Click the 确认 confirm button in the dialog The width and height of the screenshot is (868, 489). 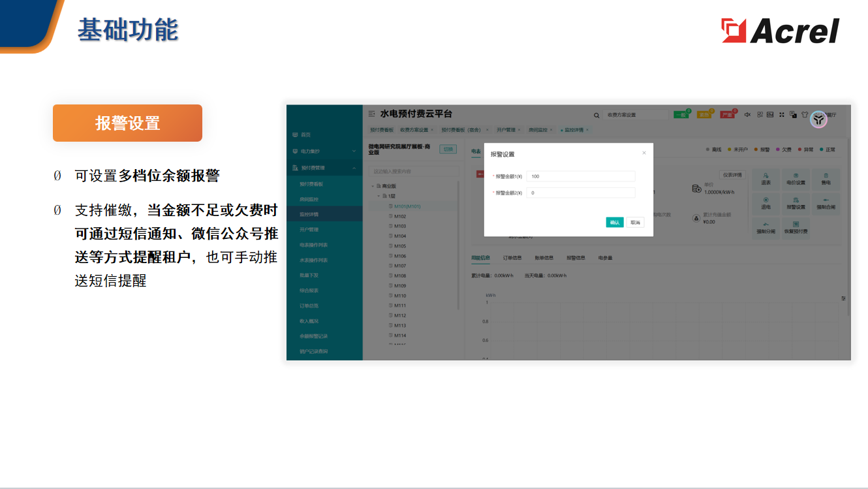pos(613,222)
